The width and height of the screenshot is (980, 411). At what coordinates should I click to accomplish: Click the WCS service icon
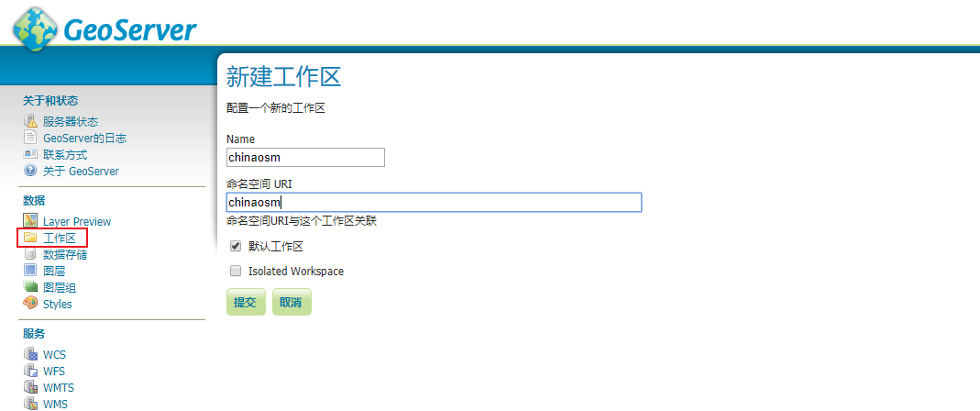[x=30, y=354]
